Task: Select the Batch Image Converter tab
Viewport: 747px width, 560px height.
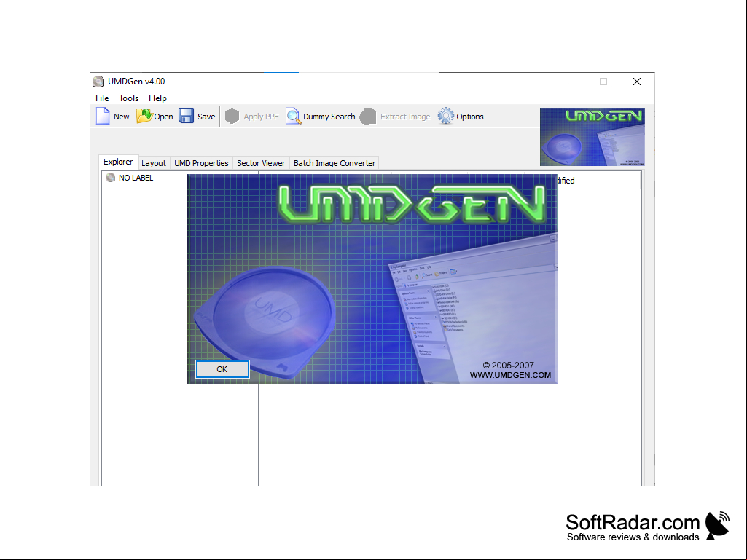Action: click(x=335, y=163)
